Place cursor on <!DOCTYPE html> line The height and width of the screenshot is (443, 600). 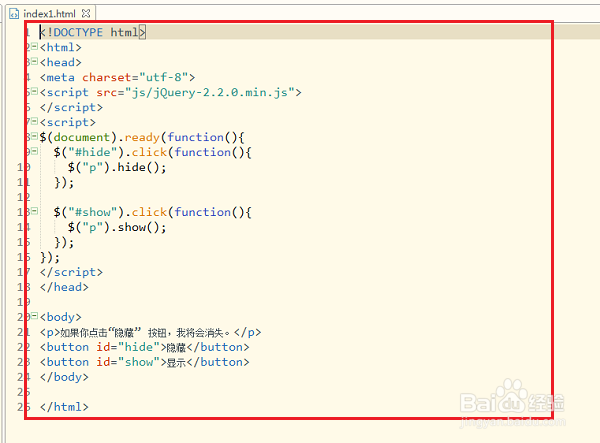(x=92, y=32)
